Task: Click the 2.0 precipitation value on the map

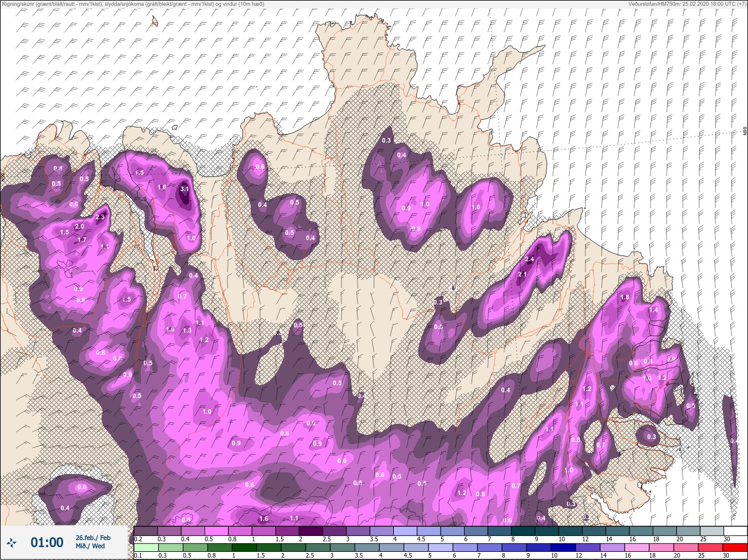Action: [x=80, y=227]
